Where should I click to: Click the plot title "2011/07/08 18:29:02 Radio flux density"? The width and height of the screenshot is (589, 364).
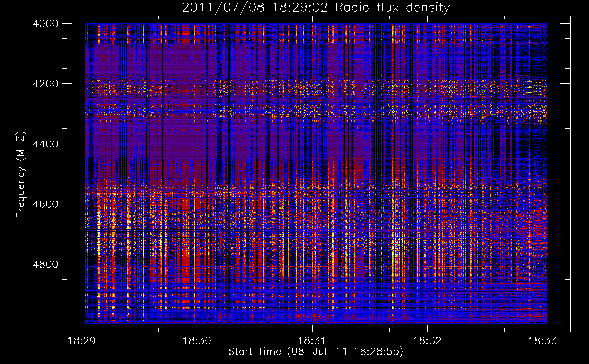316,8
